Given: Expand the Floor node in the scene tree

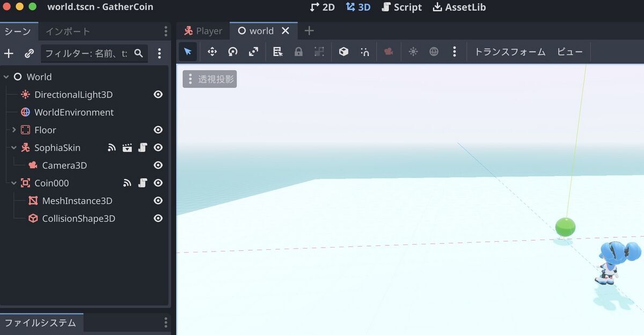Looking at the screenshot, I should tap(13, 130).
